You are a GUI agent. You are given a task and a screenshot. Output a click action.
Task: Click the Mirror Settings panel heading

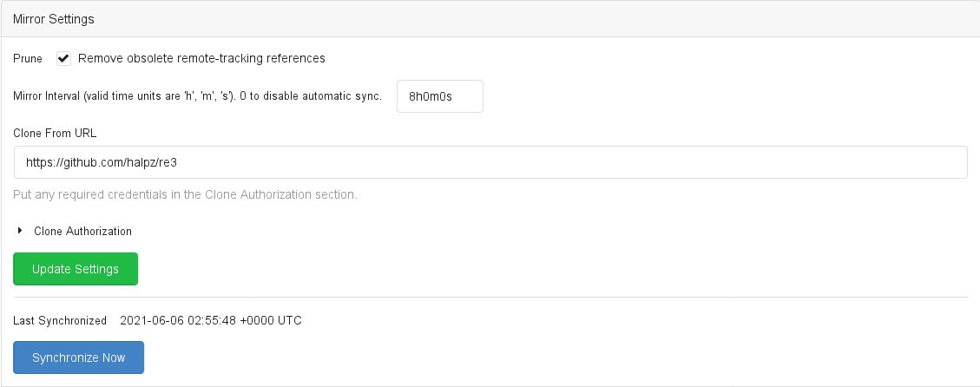54,18
